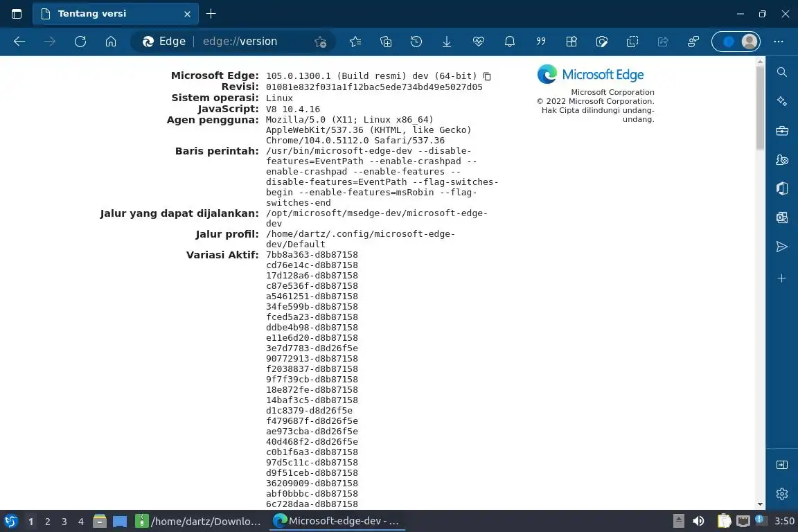
Task: Open Outlook from sidebar
Action: [782, 218]
